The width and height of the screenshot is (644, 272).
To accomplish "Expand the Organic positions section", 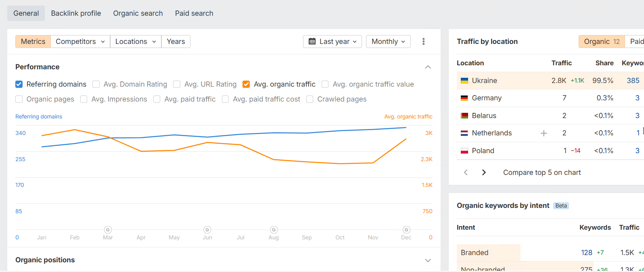I will pyautogui.click(x=428, y=260).
